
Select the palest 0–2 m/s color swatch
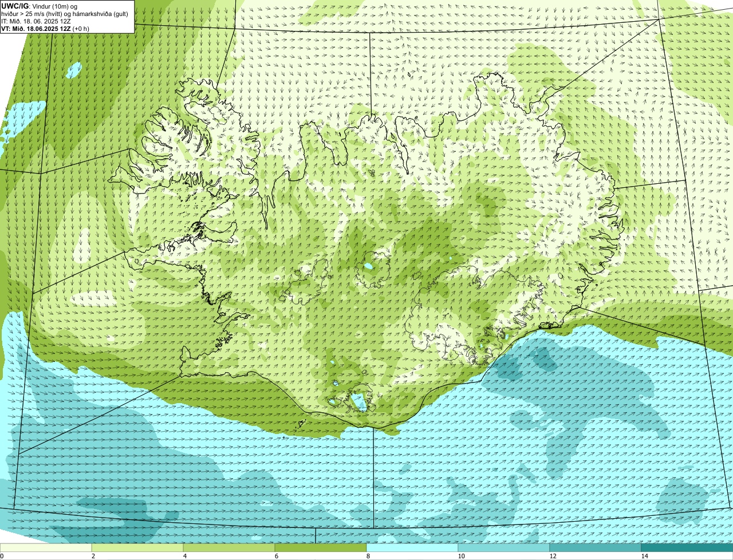pos(46,548)
